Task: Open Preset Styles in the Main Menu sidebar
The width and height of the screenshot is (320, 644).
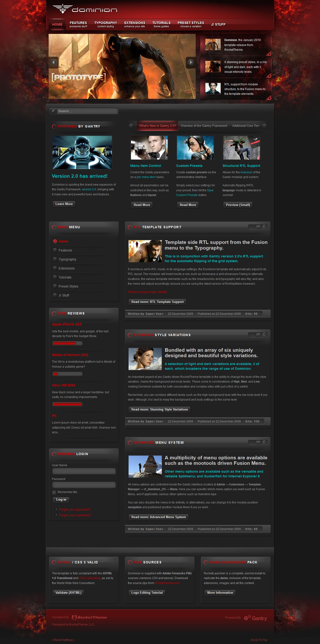Action: tap(68, 286)
